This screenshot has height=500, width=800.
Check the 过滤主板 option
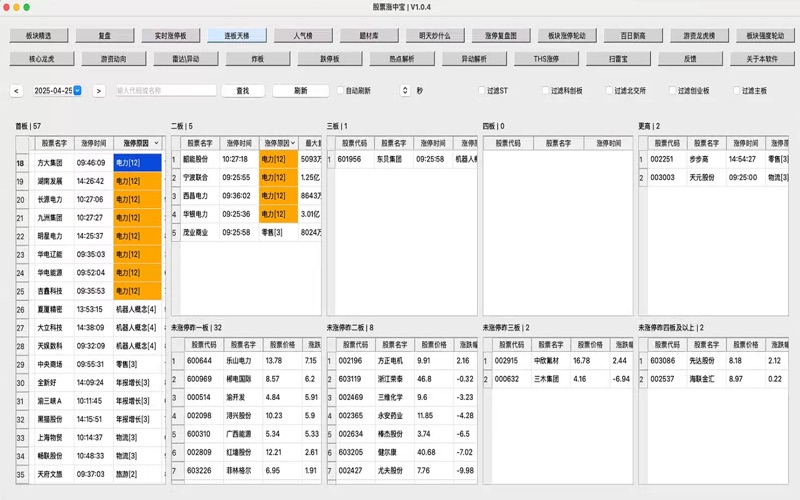(x=737, y=91)
